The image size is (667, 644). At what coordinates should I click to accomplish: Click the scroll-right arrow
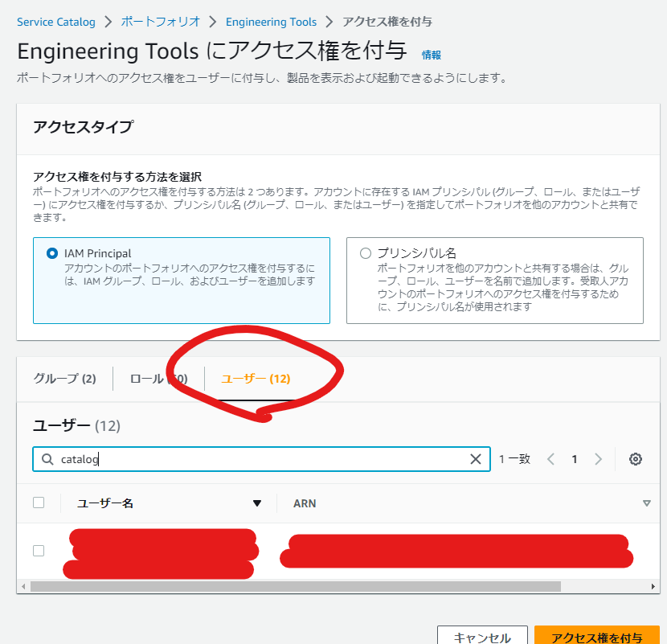653,587
